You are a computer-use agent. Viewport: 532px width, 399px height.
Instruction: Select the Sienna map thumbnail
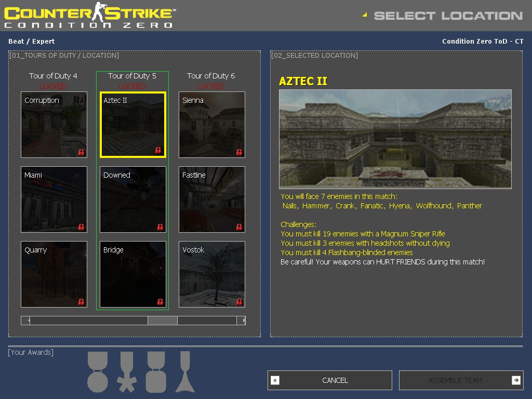[211, 124]
